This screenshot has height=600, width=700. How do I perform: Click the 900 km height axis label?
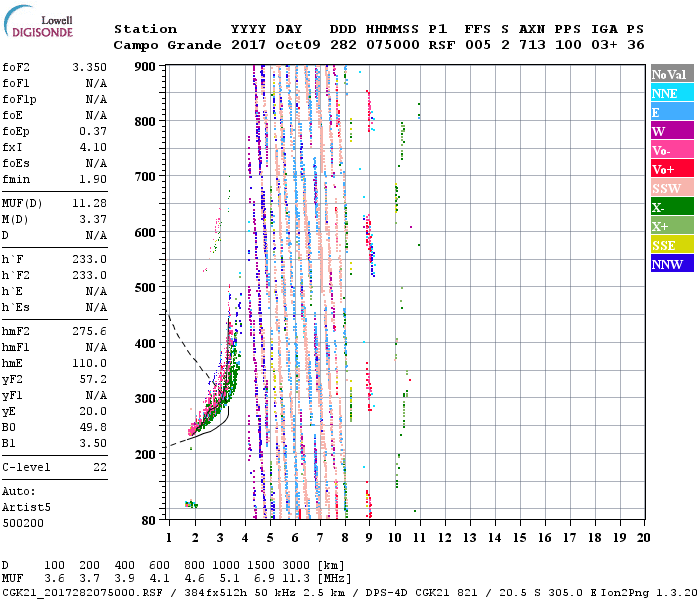click(147, 66)
